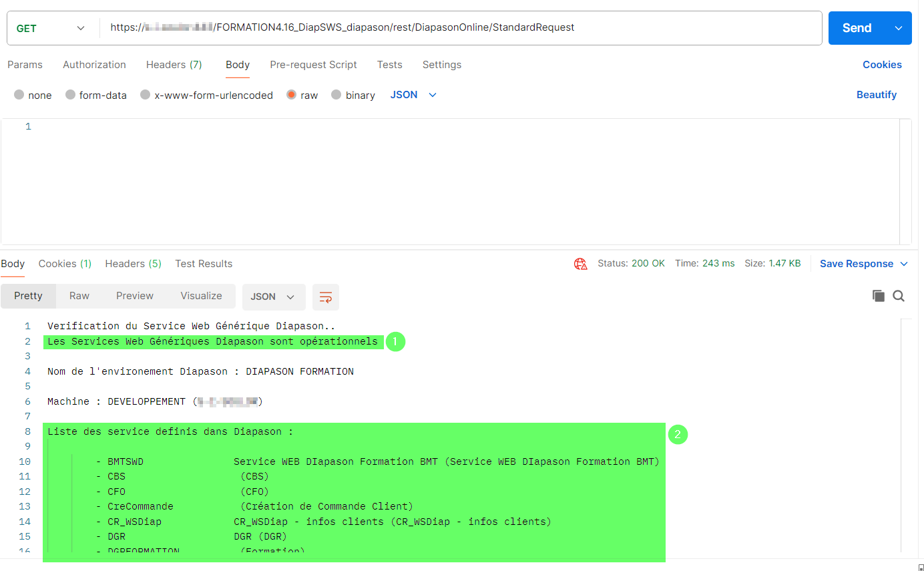Select x-www-form-urlencoded body option
The image size is (924, 571).
pyautogui.click(x=145, y=95)
